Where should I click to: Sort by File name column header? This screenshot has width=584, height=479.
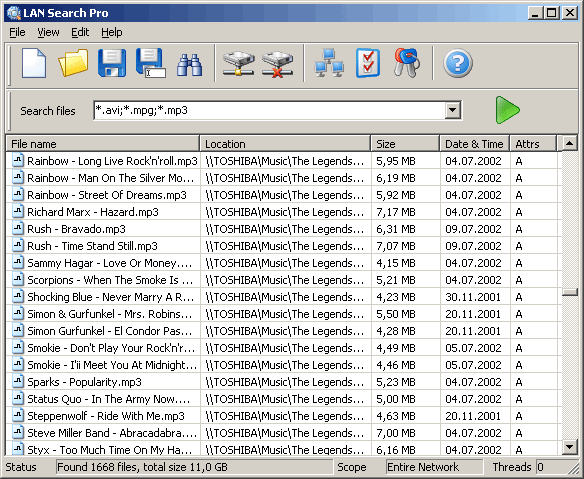point(103,144)
